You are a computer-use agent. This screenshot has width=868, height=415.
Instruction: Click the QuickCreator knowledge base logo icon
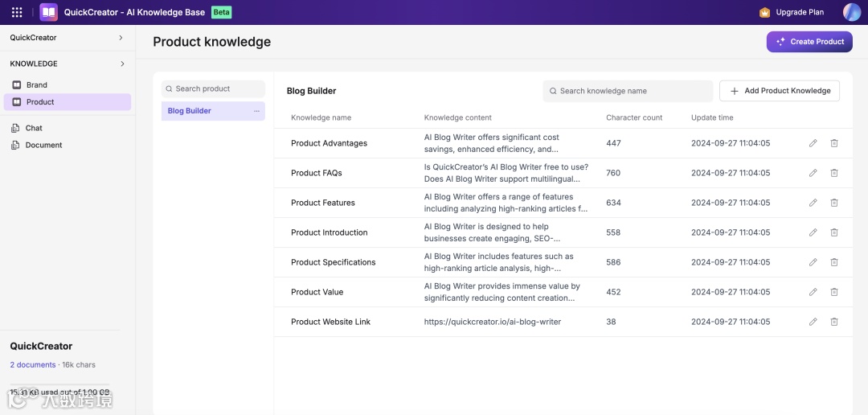[49, 12]
